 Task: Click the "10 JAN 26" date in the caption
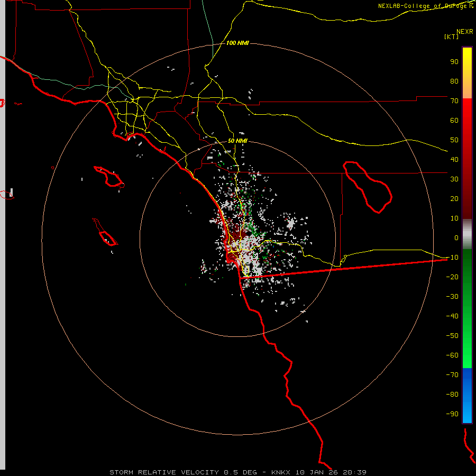[317, 472]
